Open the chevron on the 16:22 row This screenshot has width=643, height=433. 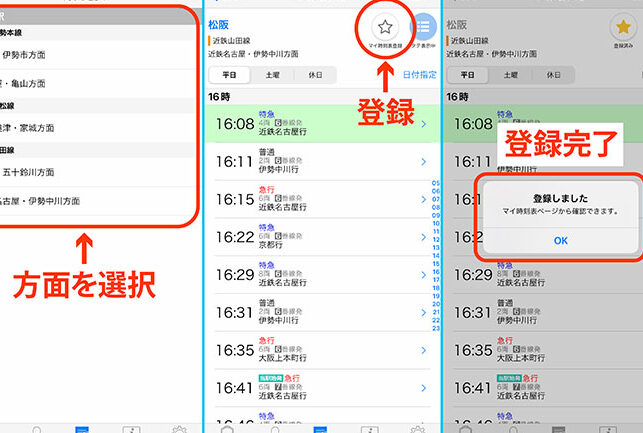(x=424, y=237)
